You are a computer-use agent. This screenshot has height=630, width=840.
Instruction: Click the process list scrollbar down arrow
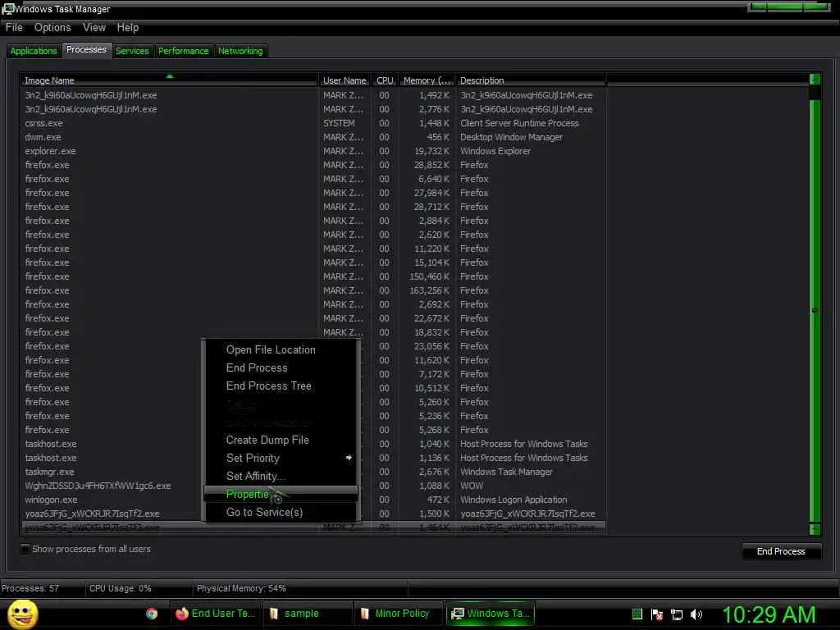pyautogui.click(x=815, y=529)
